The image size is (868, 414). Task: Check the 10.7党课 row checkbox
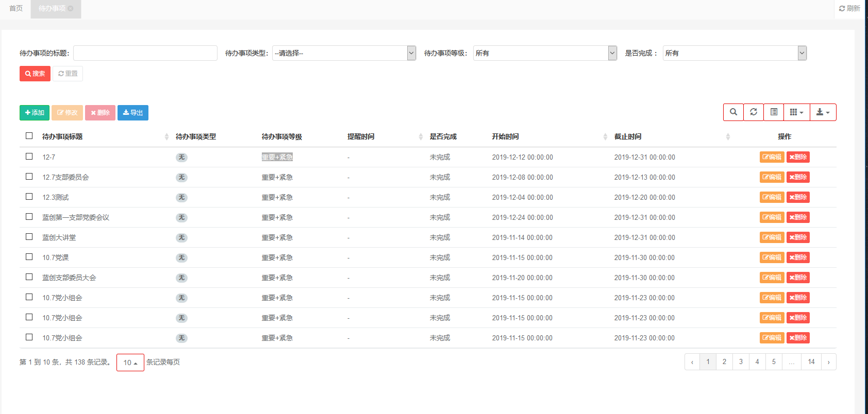coord(29,257)
